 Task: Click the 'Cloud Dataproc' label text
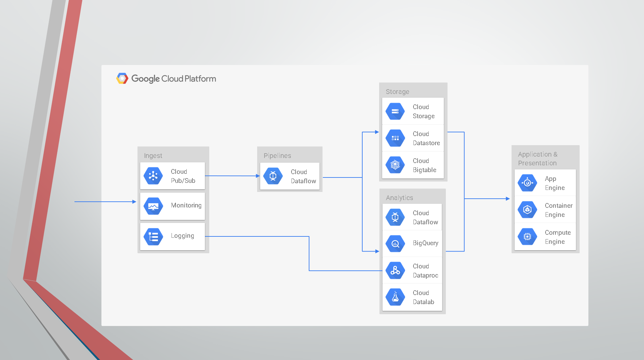(425, 271)
